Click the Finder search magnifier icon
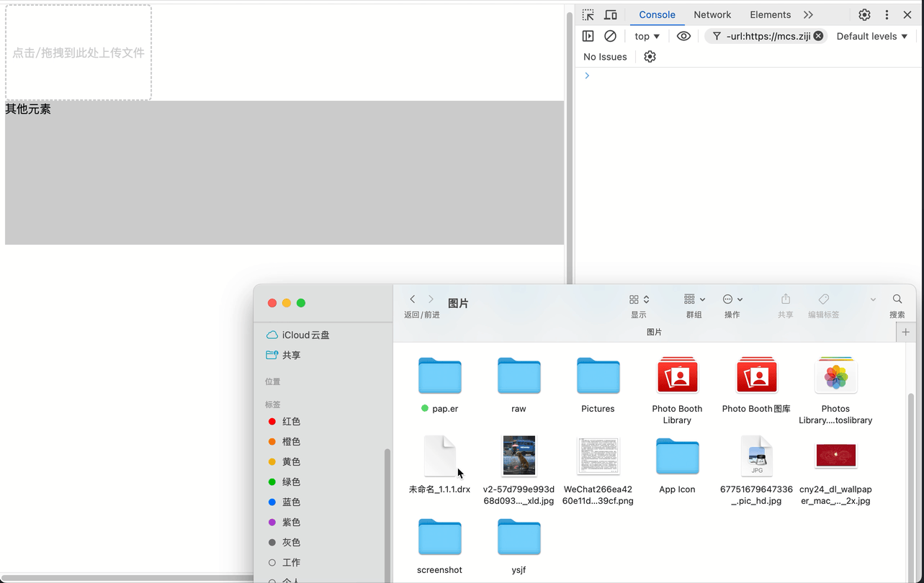Screen dimensions: 924x583 pyautogui.click(x=897, y=298)
